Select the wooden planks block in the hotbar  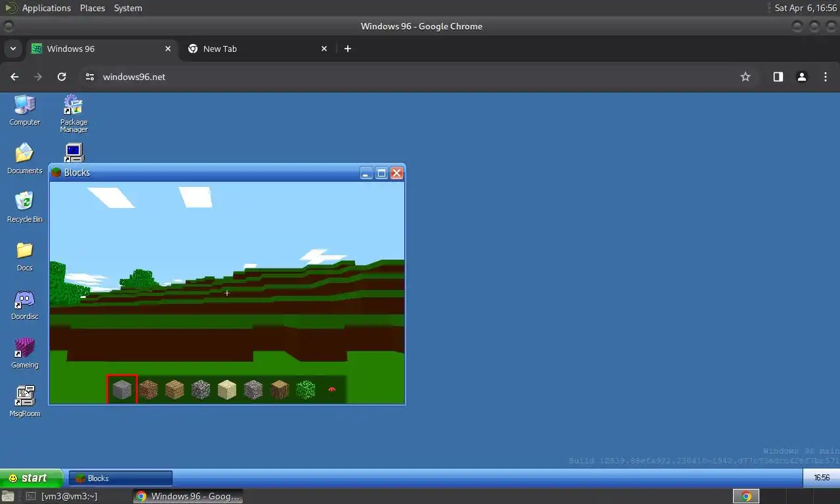(175, 389)
